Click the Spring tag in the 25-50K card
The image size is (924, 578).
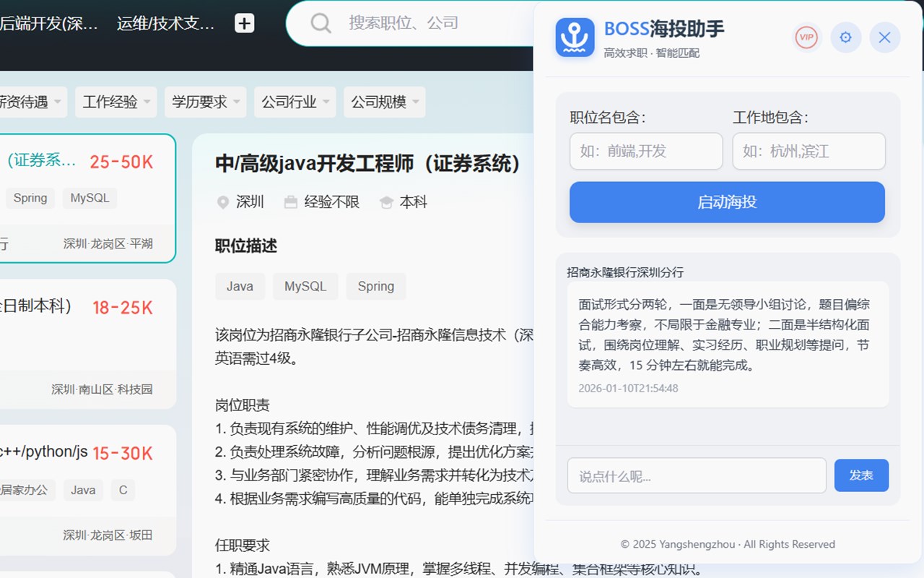point(30,198)
